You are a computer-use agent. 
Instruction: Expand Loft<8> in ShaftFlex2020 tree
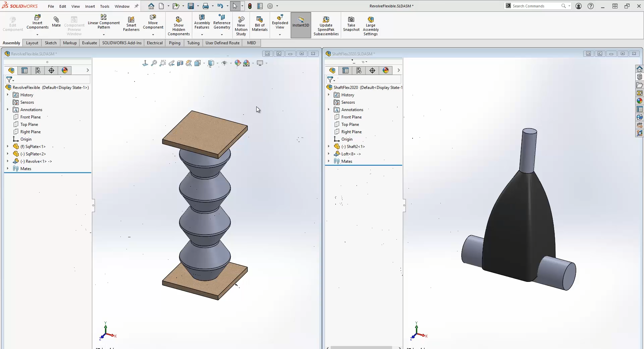(x=329, y=154)
